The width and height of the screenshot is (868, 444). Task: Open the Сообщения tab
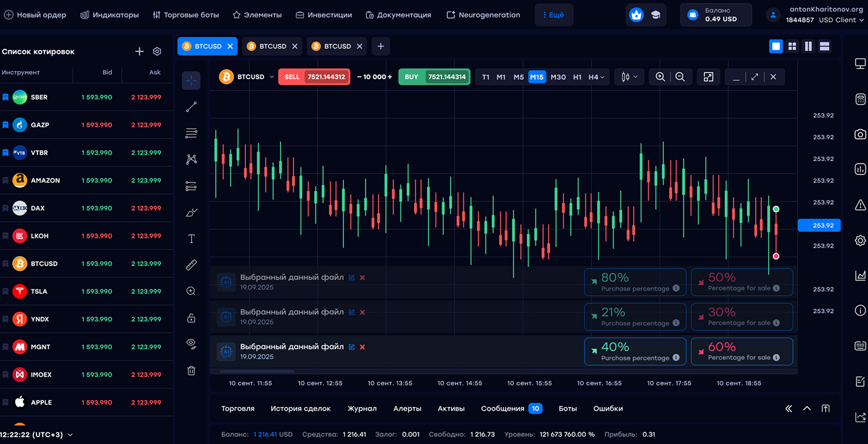click(x=511, y=408)
